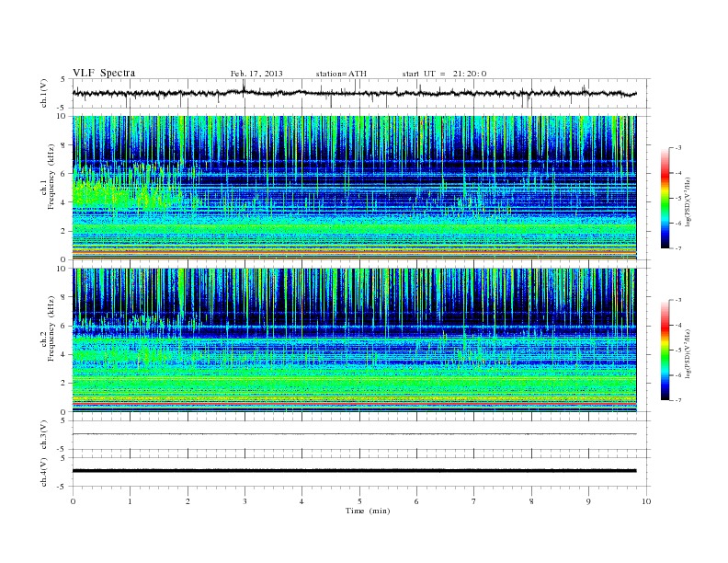Select the ch.2 "Frequency (kHz)" axis title
Viewport: 728px width, 563px height.
pyautogui.click(x=51, y=328)
